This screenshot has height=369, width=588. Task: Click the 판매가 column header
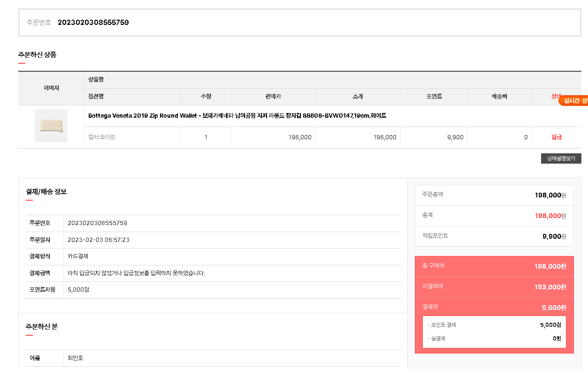click(273, 97)
